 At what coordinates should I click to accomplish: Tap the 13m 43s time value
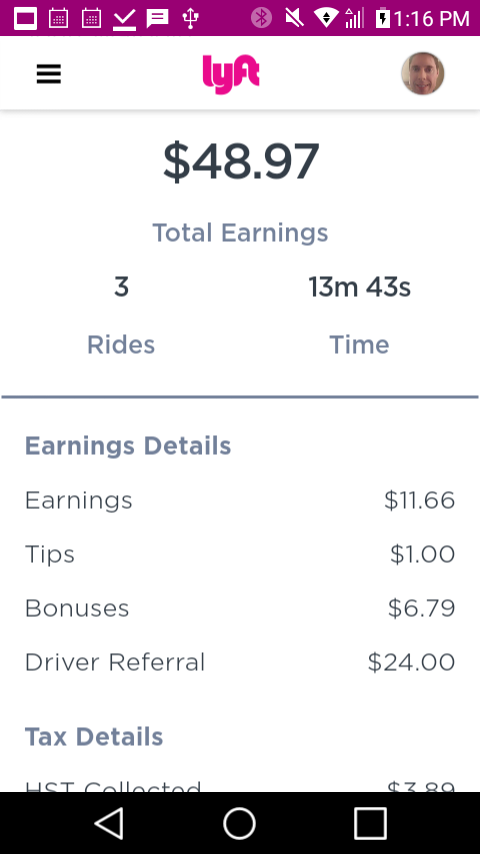pyautogui.click(x=359, y=287)
